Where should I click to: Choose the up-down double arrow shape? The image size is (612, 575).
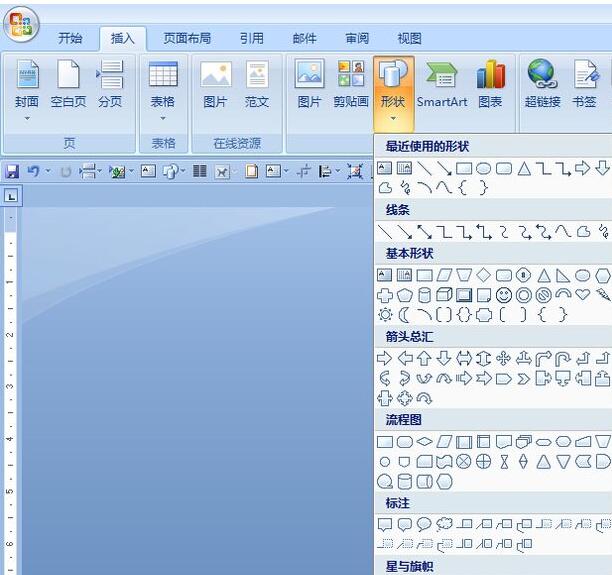point(484,358)
